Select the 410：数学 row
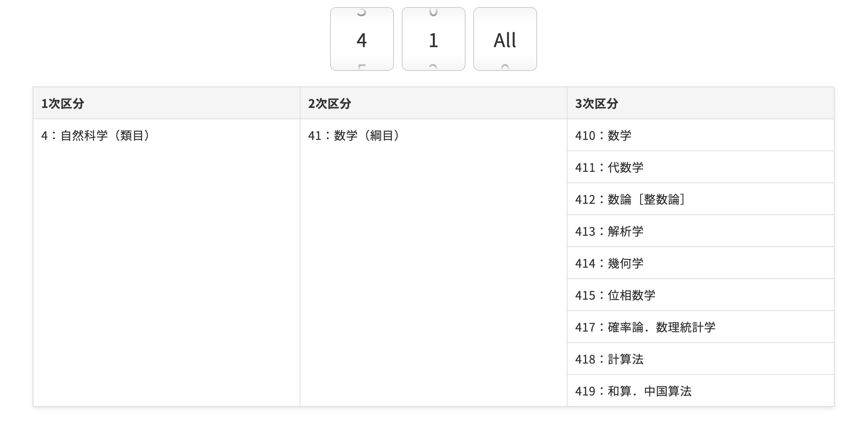Screen dimensions: 868x438 point(603,136)
